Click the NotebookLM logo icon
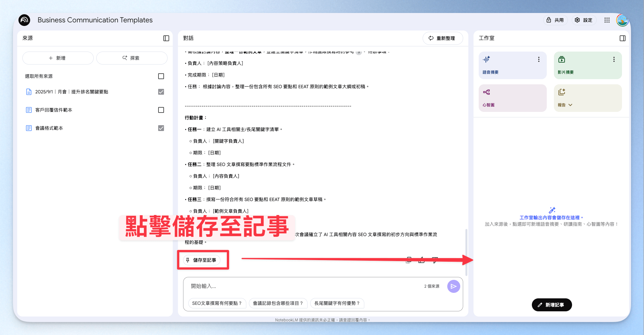Screen dimensions: 644x335 click(x=24, y=20)
